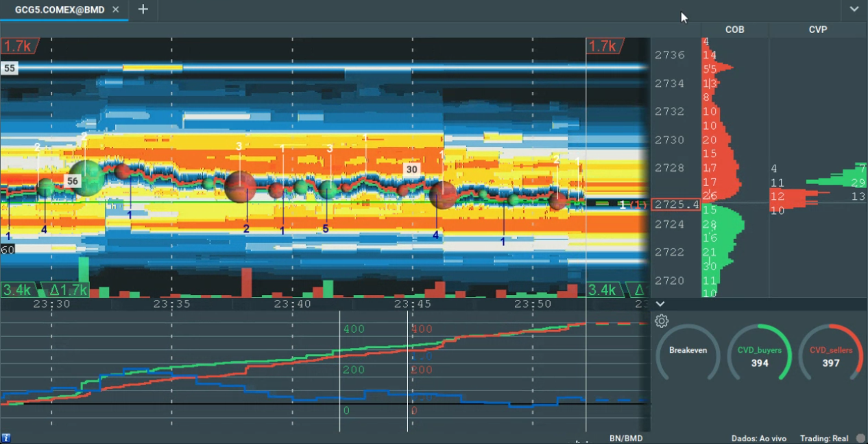This screenshot has width=868, height=444.
Task: Close the GCG5.COMEX@BMD tab
Action: pyautogui.click(x=116, y=10)
